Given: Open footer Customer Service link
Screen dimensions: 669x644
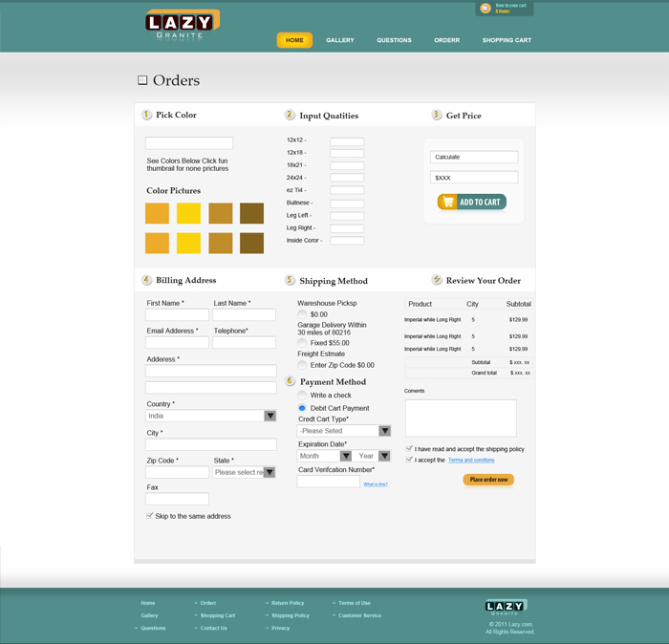Looking at the screenshot, I should [359, 615].
